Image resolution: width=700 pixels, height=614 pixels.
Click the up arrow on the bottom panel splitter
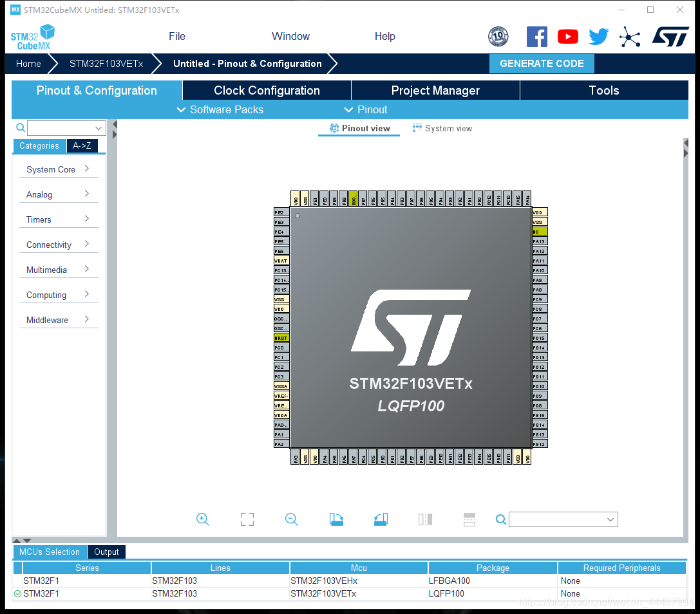(17, 541)
